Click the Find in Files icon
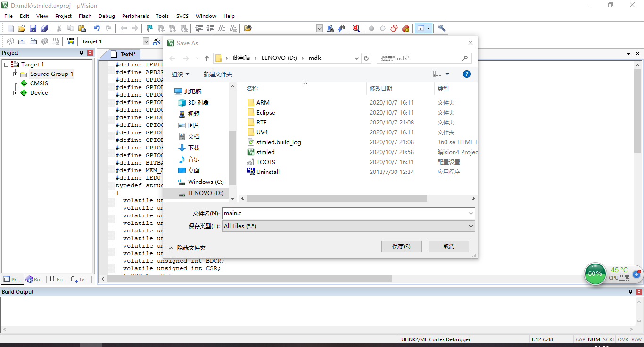 point(248,28)
